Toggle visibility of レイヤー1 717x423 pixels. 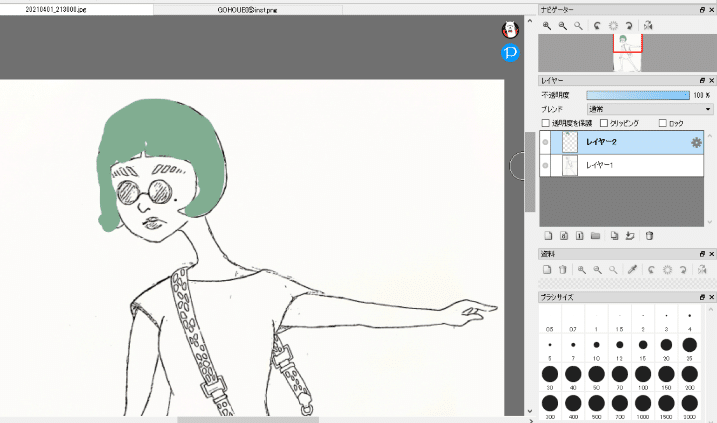(x=545, y=165)
